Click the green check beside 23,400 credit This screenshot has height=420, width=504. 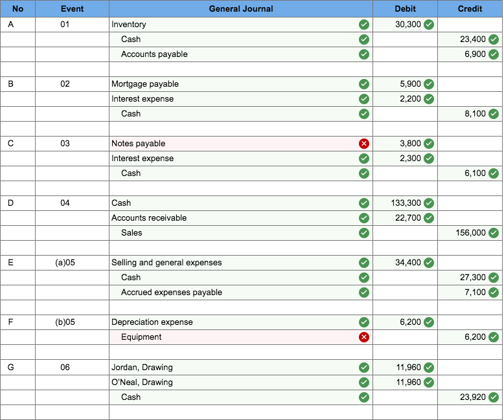494,39
